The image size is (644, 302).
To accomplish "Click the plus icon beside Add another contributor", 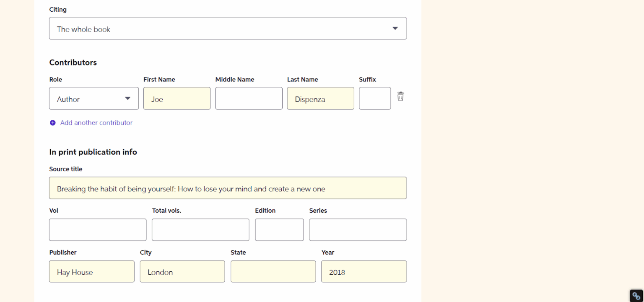I will click(x=52, y=122).
